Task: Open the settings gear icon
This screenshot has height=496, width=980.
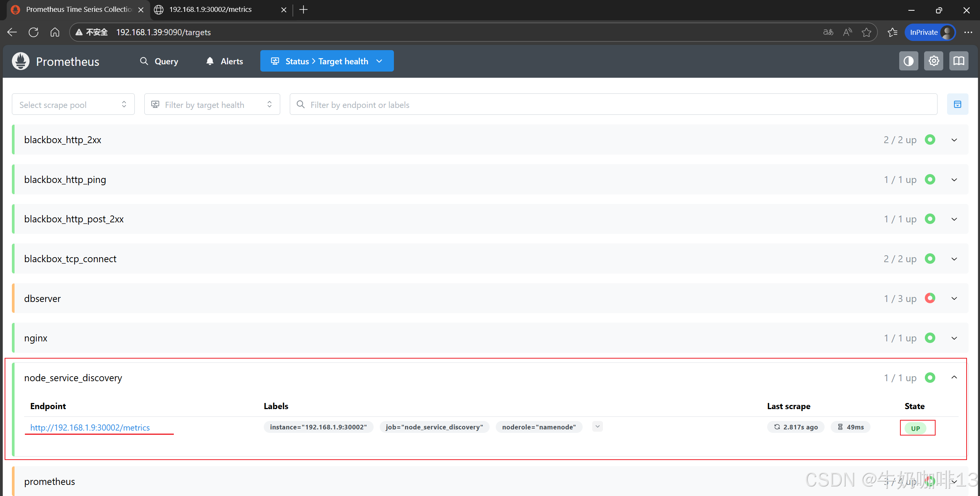Action: tap(934, 61)
